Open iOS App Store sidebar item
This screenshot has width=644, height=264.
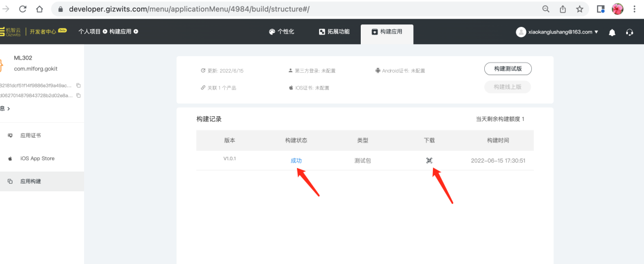(x=42, y=159)
